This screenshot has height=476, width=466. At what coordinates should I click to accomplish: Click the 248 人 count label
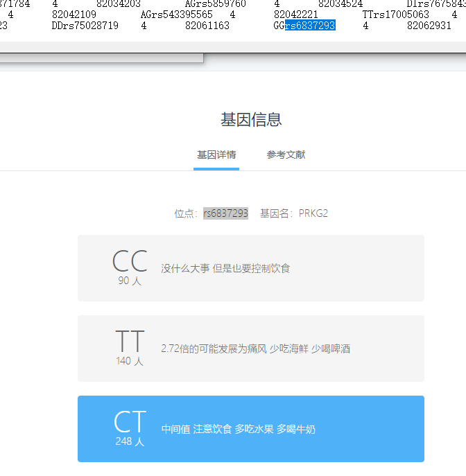pos(130,441)
